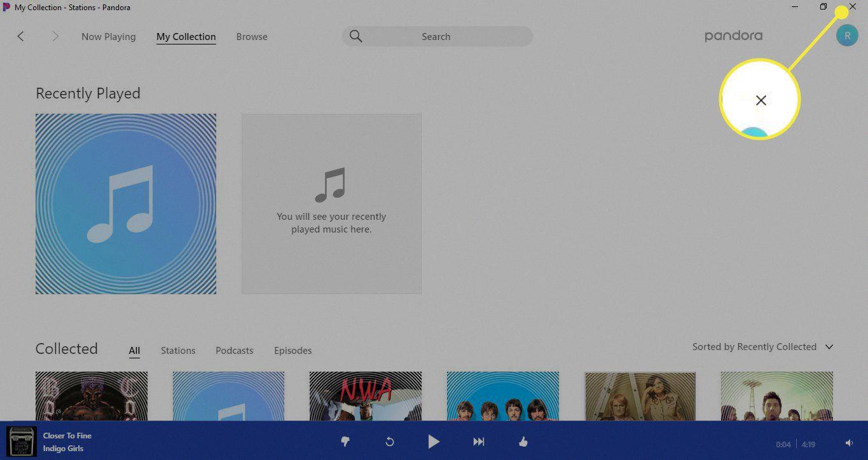Click the All filter under Collected
Screen dimensions: 868x460
coord(134,350)
